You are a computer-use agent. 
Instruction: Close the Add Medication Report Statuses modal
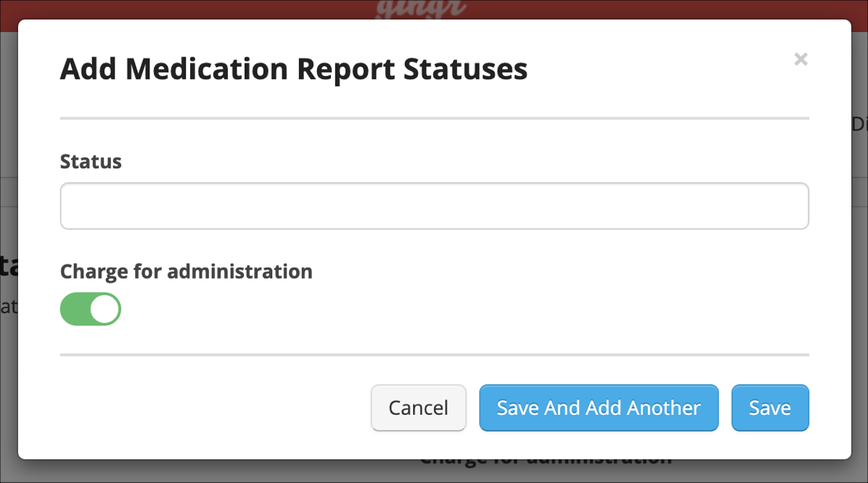coord(801,59)
